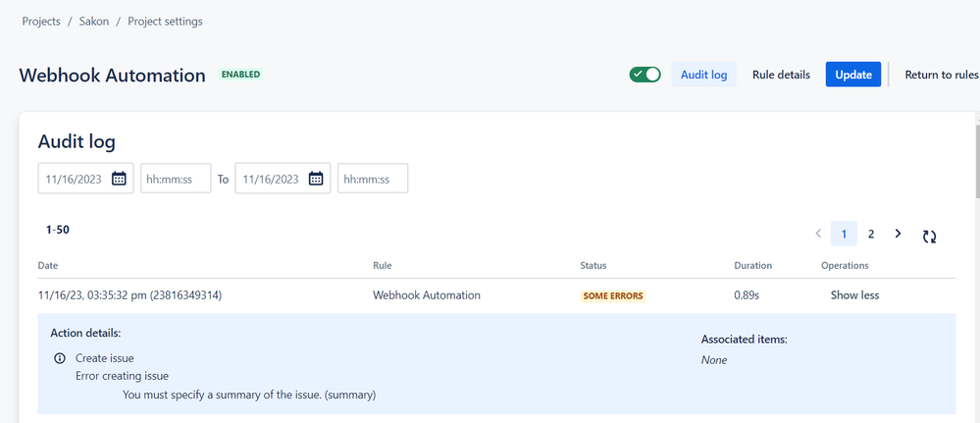Click the Date column header
The height and width of the screenshot is (423, 980).
(47, 265)
